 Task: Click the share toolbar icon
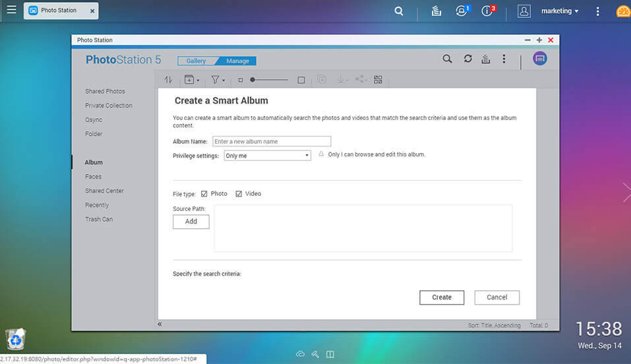(361, 79)
